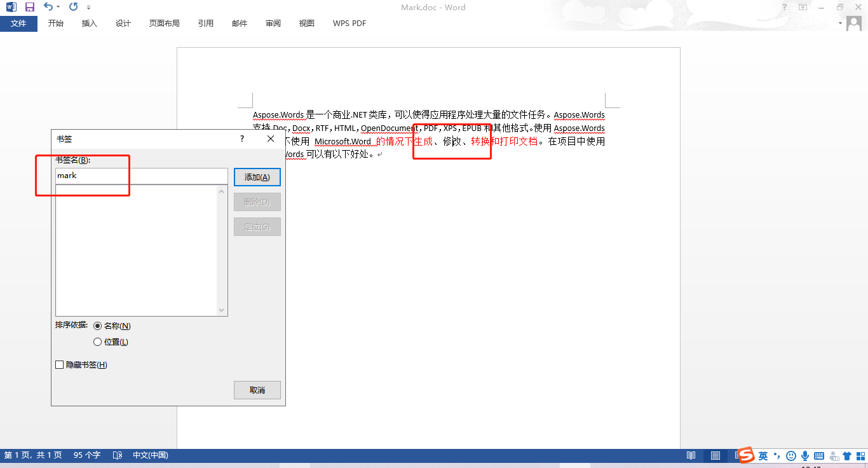Switch to the 开始 tab
The height and width of the screenshot is (468, 868).
coord(56,24)
